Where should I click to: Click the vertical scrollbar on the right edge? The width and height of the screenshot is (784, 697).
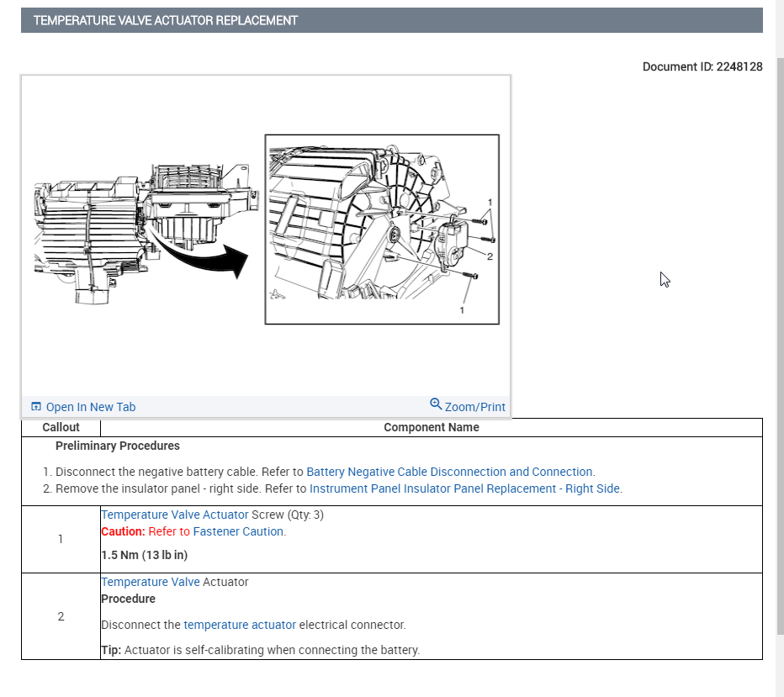coord(778,336)
